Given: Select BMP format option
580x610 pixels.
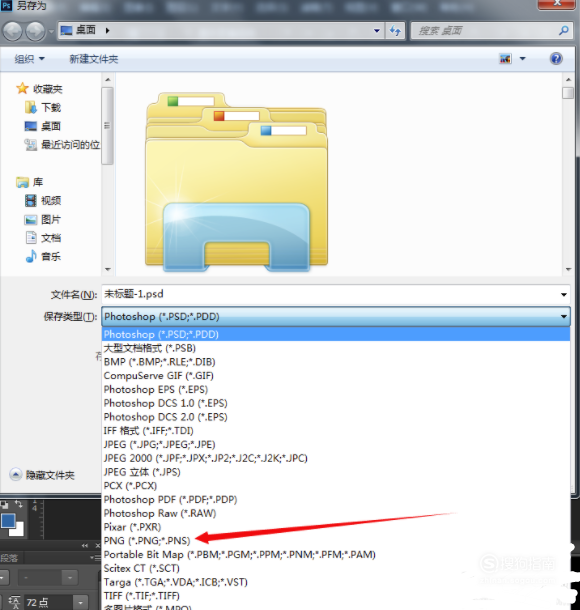Looking at the screenshot, I should click(x=336, y=362).
